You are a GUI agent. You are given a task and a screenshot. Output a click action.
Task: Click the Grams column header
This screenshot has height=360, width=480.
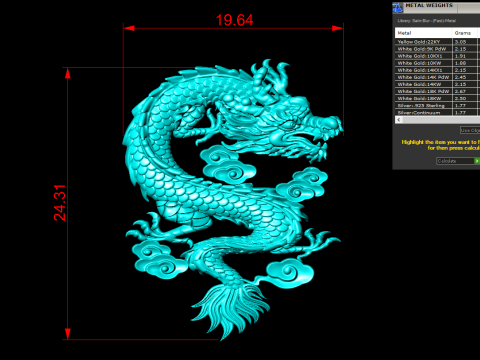click(465, 33)
